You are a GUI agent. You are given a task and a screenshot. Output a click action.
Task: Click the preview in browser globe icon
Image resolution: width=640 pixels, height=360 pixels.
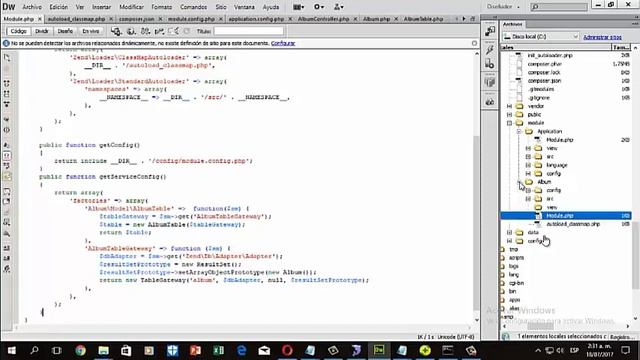131,31
